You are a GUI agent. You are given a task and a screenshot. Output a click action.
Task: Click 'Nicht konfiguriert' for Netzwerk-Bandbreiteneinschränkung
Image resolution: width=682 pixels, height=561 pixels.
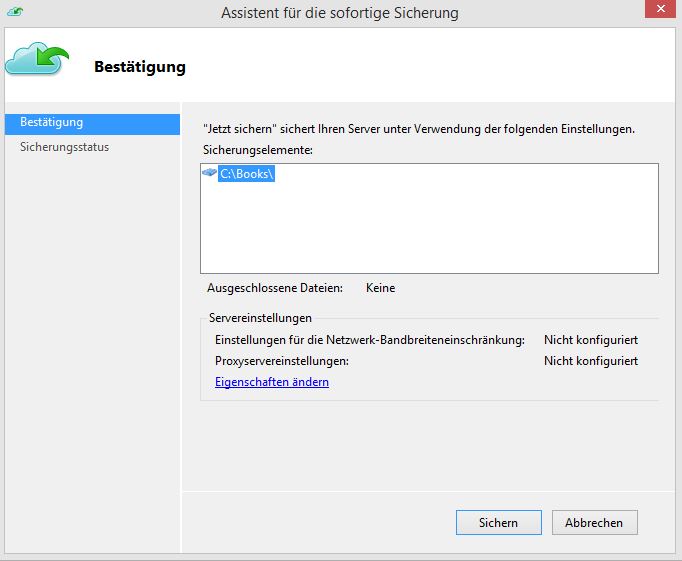(x=591, y=340)
